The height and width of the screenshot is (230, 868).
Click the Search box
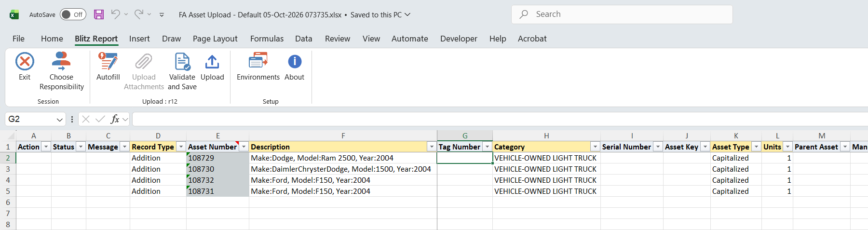click(622, 14)
